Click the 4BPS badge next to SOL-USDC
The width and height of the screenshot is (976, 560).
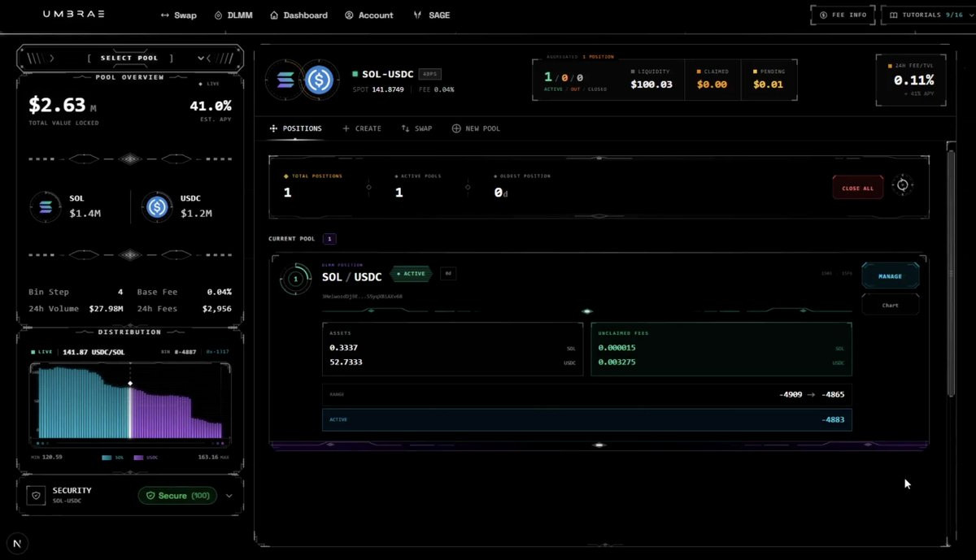(x=429, y=74)
